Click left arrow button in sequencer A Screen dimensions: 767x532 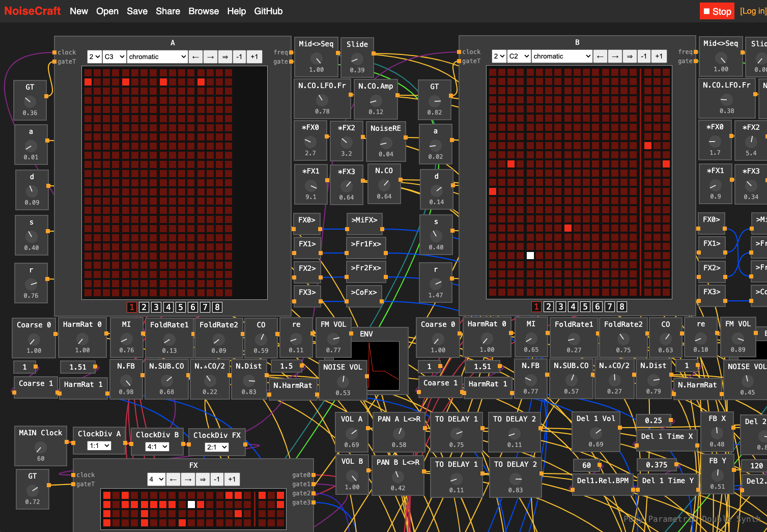(x=195, y=57)
